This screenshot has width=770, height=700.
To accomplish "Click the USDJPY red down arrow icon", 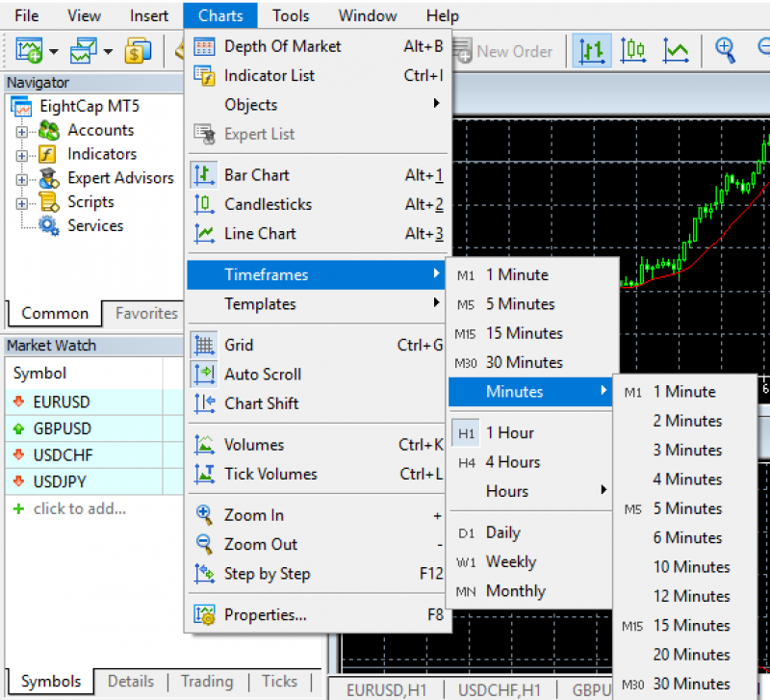I will coord(18,481).
